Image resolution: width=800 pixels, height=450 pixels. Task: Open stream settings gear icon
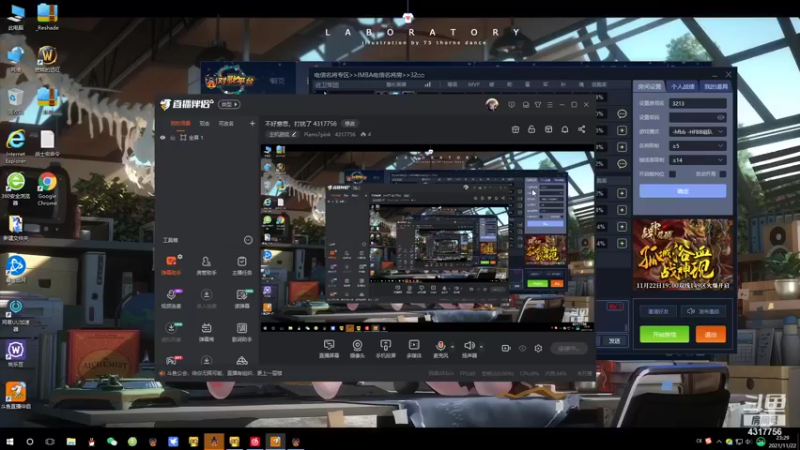coord(538,348)
